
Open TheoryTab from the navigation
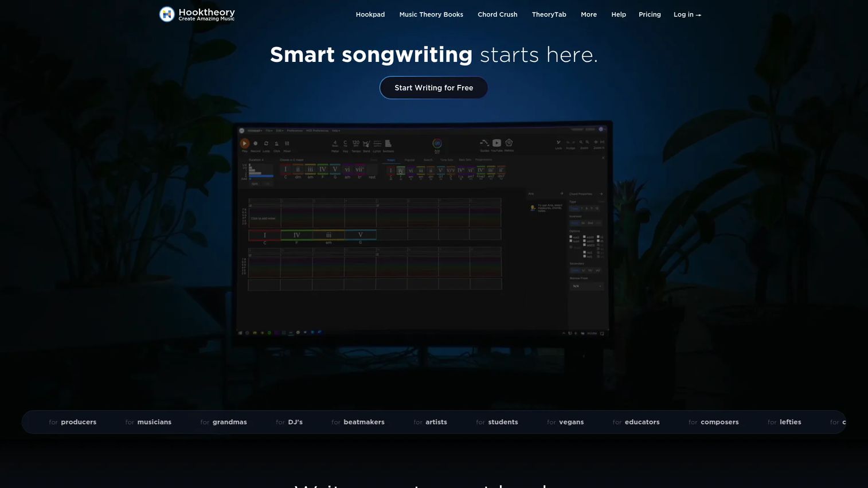(549, 14)
